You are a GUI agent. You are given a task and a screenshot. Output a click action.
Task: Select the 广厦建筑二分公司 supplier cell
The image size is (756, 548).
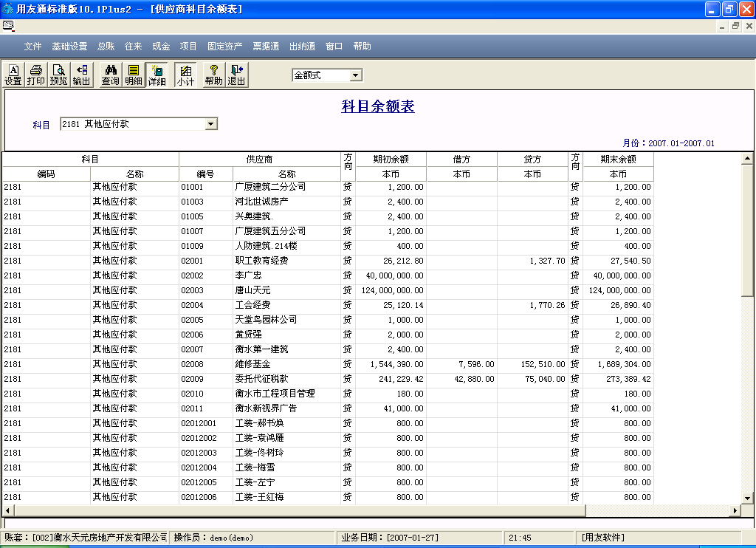point(286,187)
